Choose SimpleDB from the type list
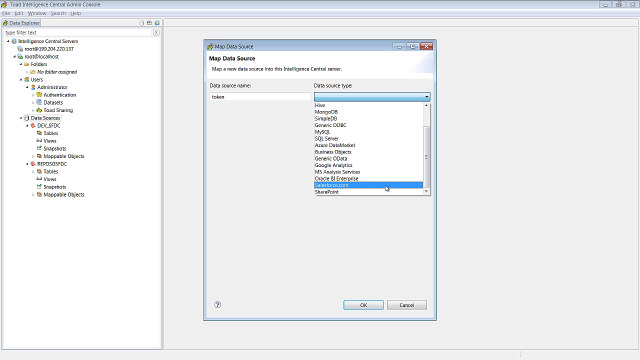Image resolution: width=640 pixels, height=360 pixels. coord(368,118)
